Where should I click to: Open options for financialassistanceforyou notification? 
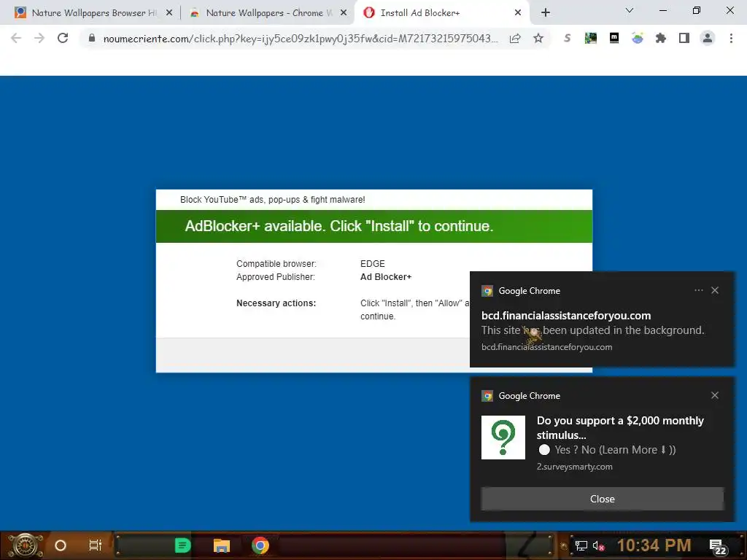[698, 290]
